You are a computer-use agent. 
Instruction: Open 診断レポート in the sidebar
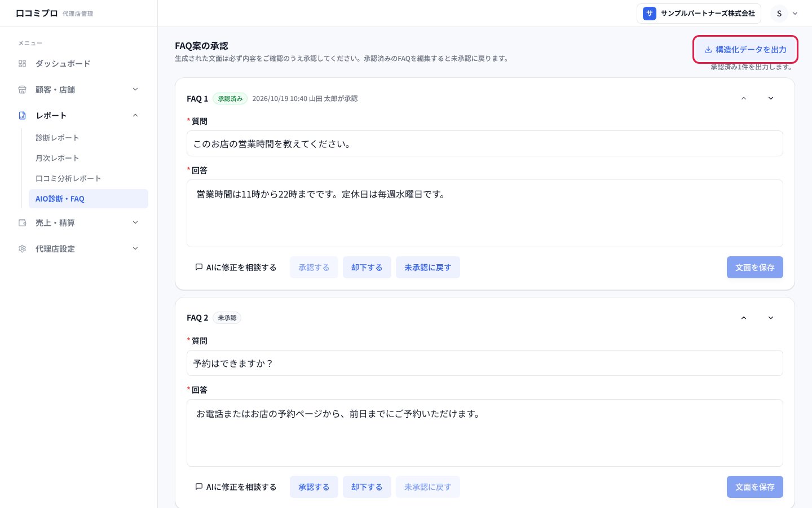click(89, 138)
